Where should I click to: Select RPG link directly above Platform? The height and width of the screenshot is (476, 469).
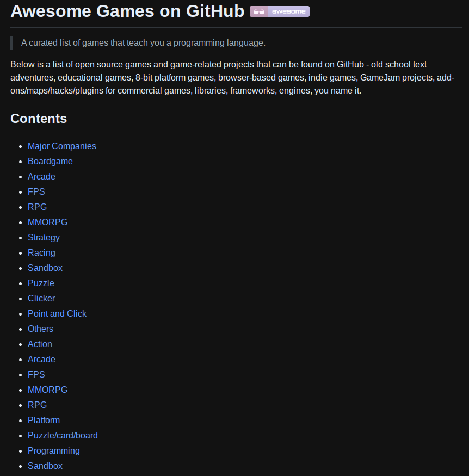tap(37, 405)
